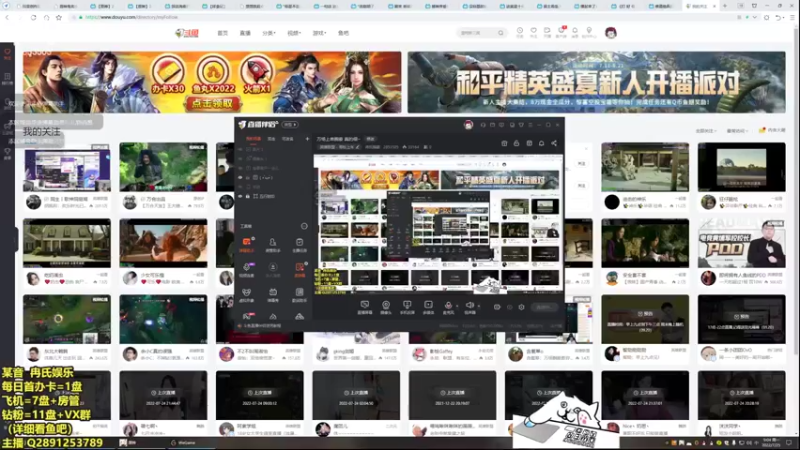Open the 全部关注 filter dropdown
Screen dimensions: 800x450
706,131
